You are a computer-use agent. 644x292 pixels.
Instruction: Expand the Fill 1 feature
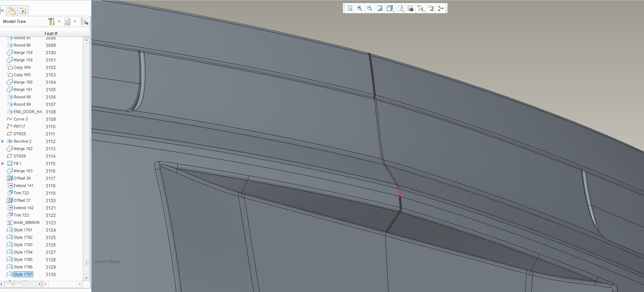[3, 163]
